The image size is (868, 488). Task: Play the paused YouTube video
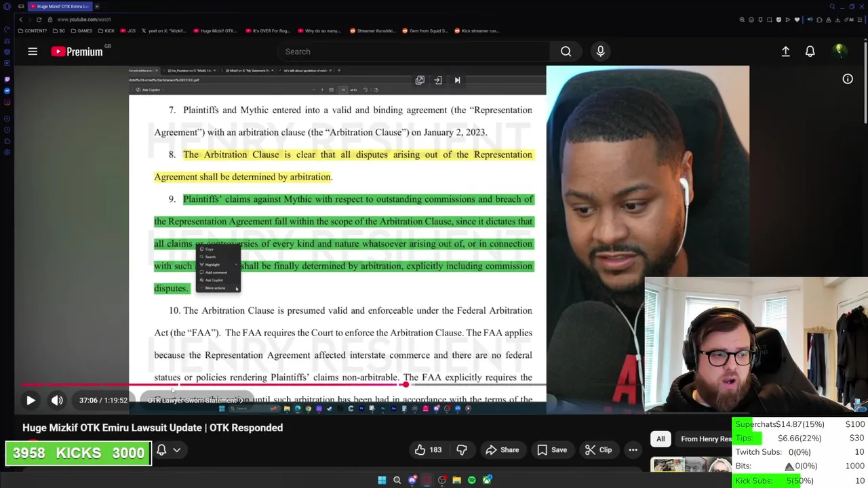(31, 401)
